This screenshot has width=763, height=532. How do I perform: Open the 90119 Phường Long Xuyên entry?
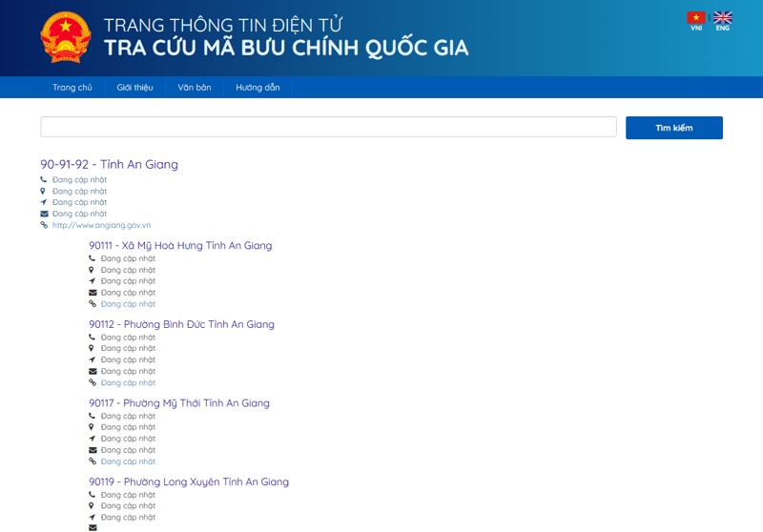189,481
